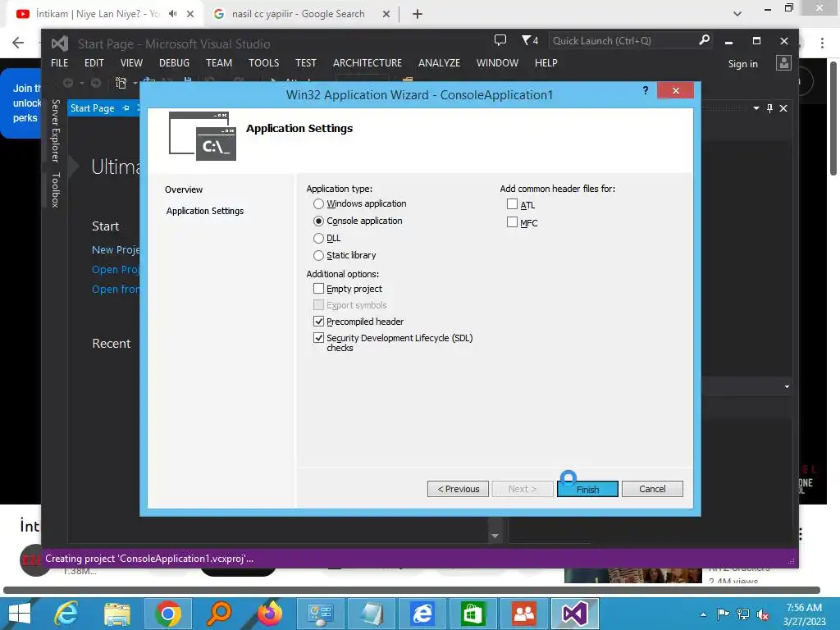Click the Quick Launch magnifier icon
840x630 pixels.
(x=705, y=40)
